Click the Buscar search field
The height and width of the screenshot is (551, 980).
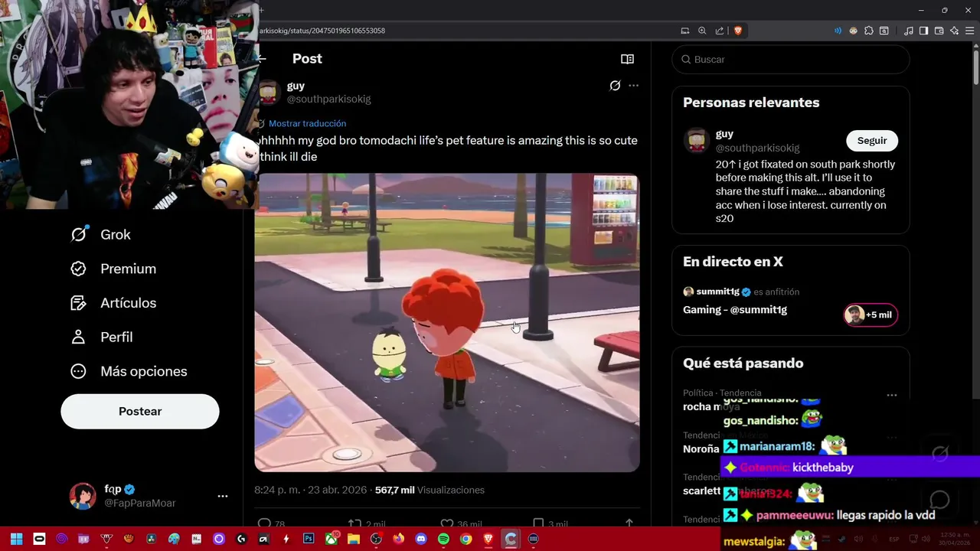point(791,59)
